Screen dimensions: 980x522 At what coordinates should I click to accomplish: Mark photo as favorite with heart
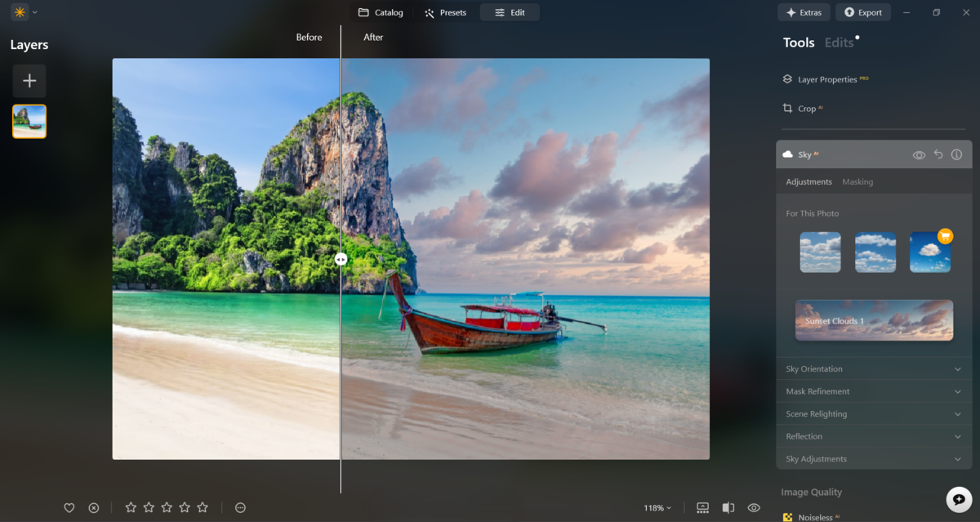coord(69,508)
